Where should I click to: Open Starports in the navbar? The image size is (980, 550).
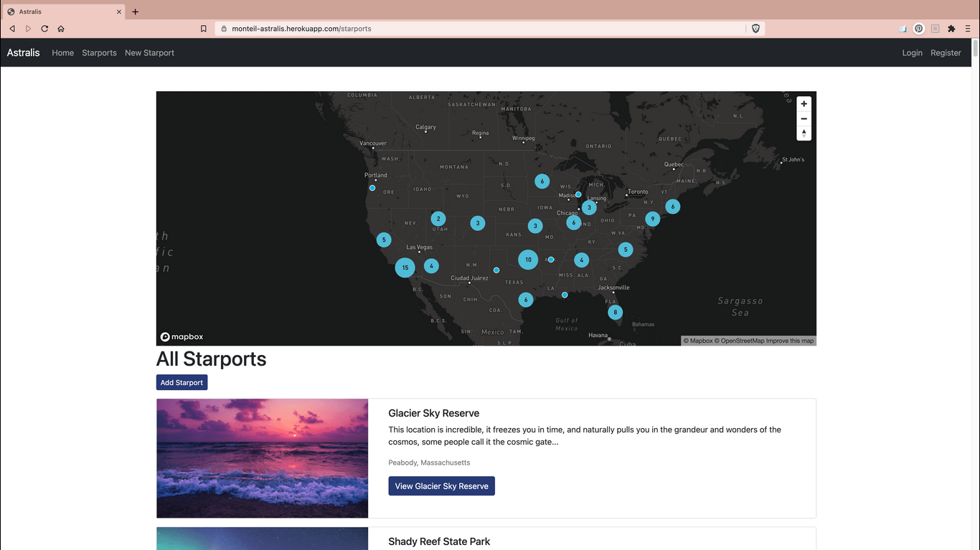pos(99,53)
